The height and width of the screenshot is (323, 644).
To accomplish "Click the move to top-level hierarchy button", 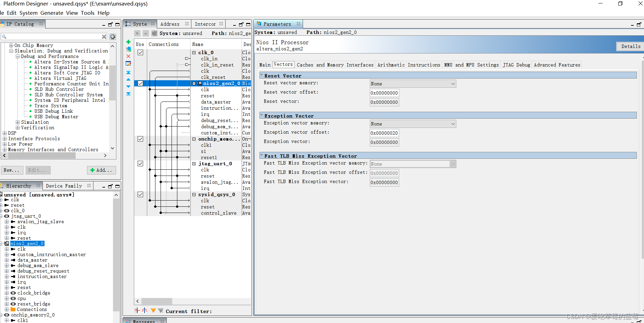I will 137,33.
